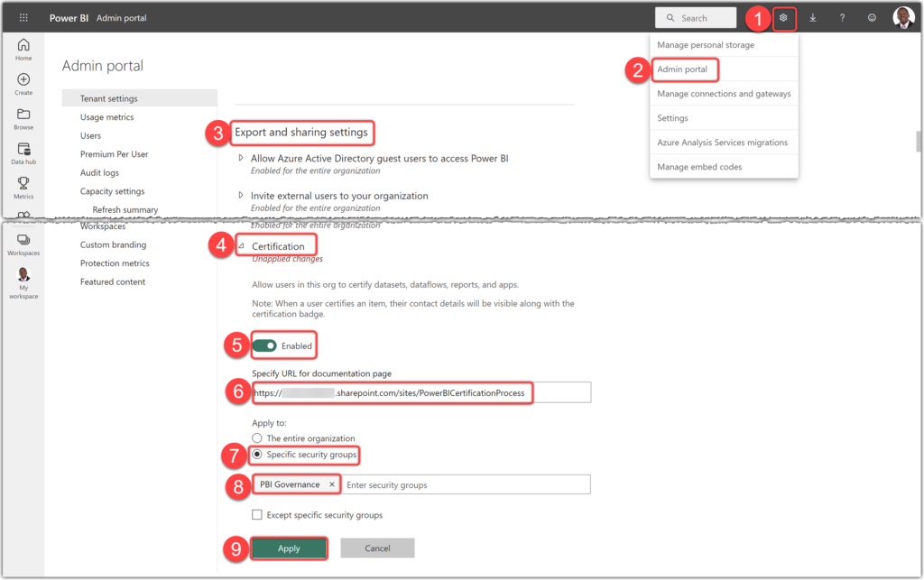Viewport: 924px width, 580px height.
Task: Open the app launcher waffle icon
Action: pos(23,18)
